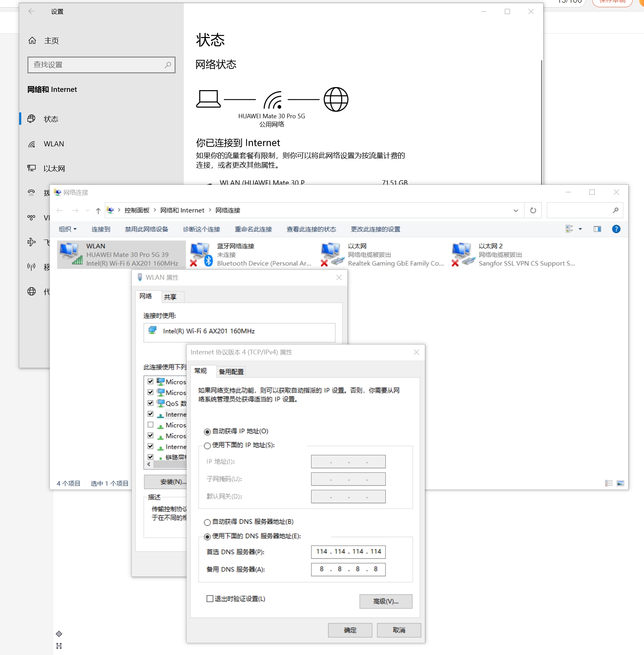
Task: Open the dial-up icon in Settings sidebar
Action: tap(32, 193)
